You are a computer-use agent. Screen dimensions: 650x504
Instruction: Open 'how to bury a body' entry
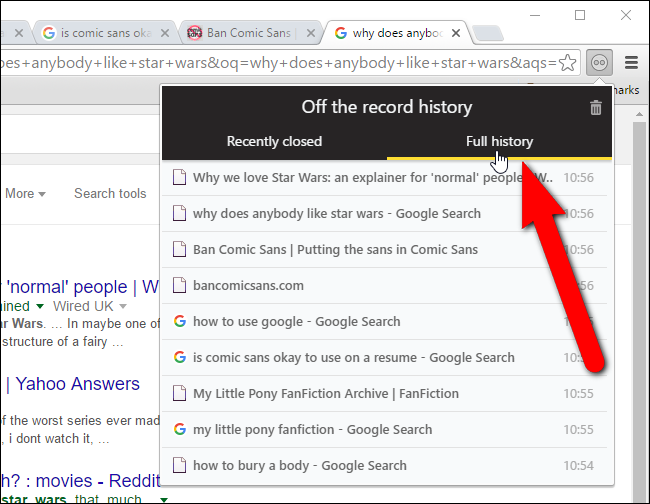point(384,466)
